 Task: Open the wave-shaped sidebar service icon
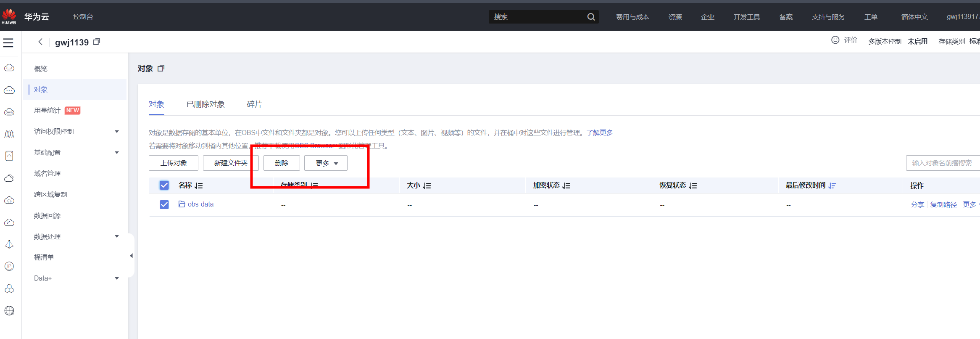9,134
